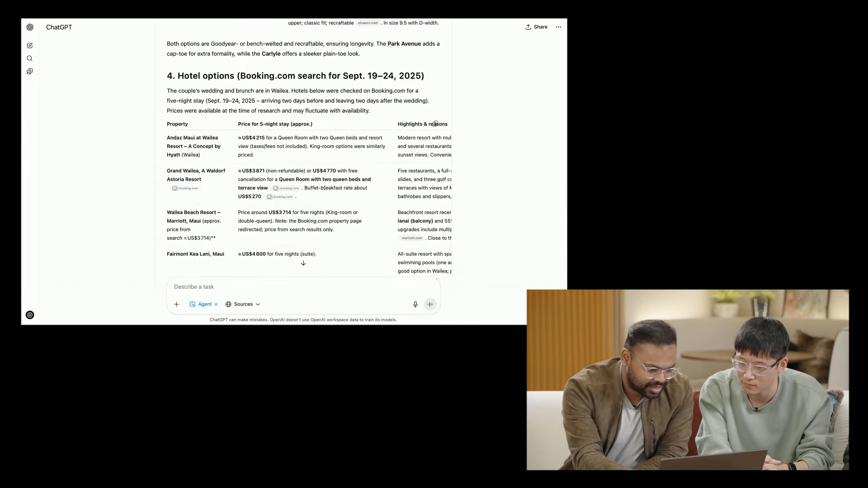Remove the Agent mode chip with x

(216, 305)
